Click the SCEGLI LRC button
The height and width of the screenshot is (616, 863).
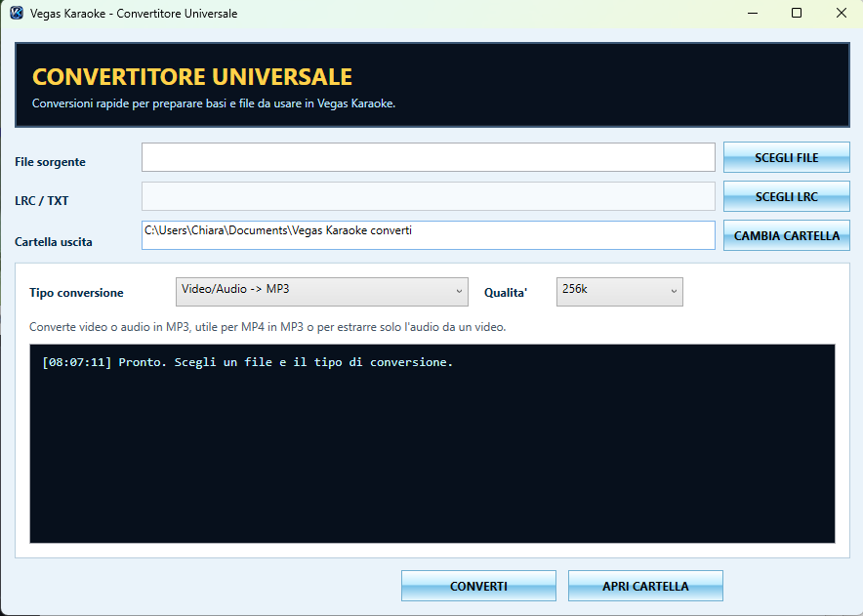coord(787,196)
